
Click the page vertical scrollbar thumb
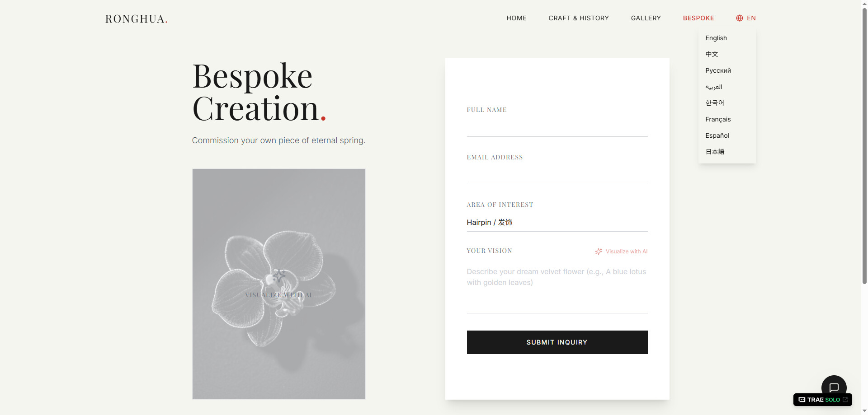point(864,145)
